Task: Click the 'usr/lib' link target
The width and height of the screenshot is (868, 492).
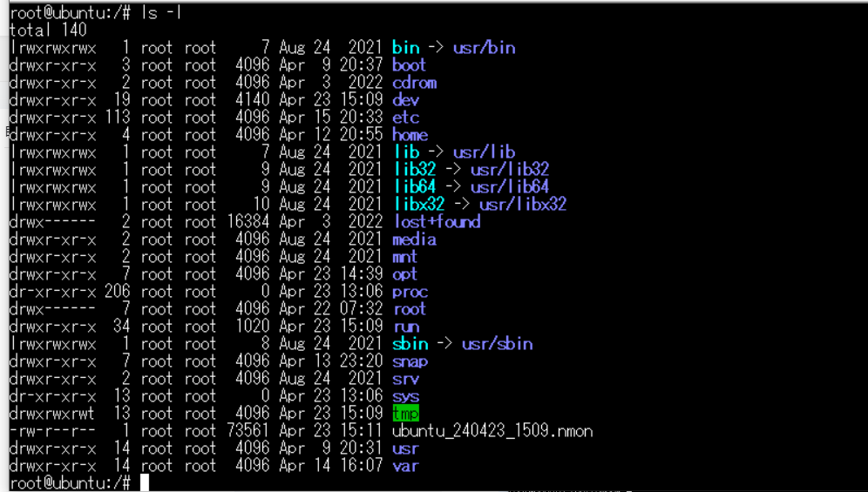Action: pos(485,152)
